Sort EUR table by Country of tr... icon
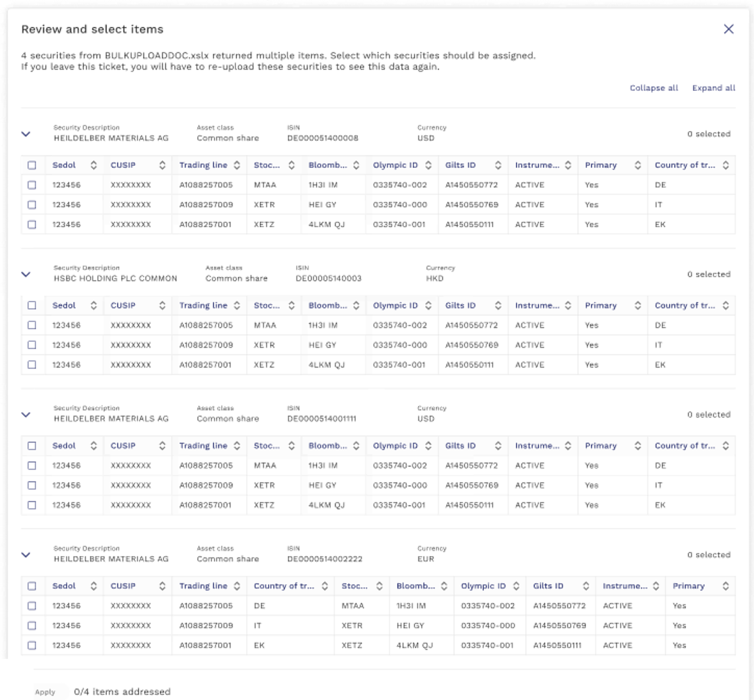 pos(325,586)
